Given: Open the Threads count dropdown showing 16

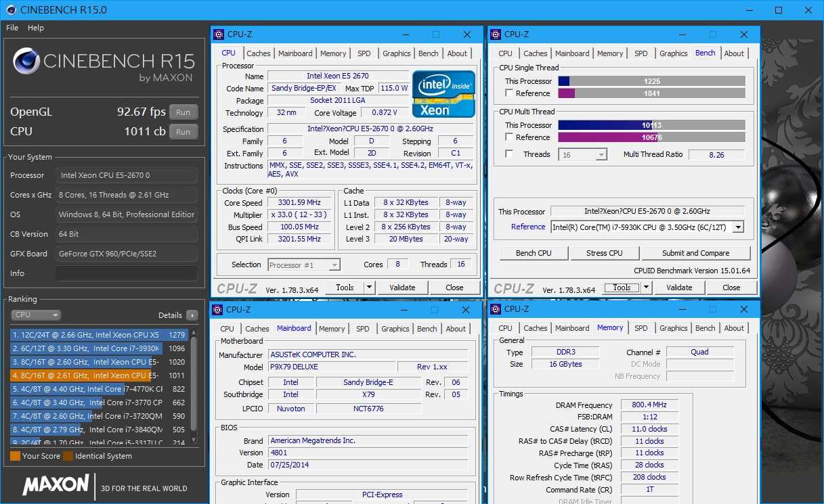Looking at the screenshot, I should pos(582,155).
